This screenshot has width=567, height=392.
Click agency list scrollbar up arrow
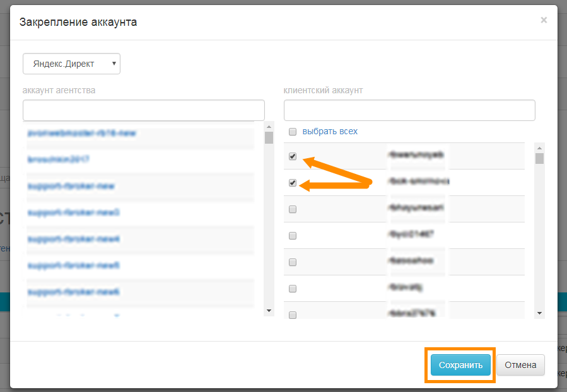click(x=269, y=127)
